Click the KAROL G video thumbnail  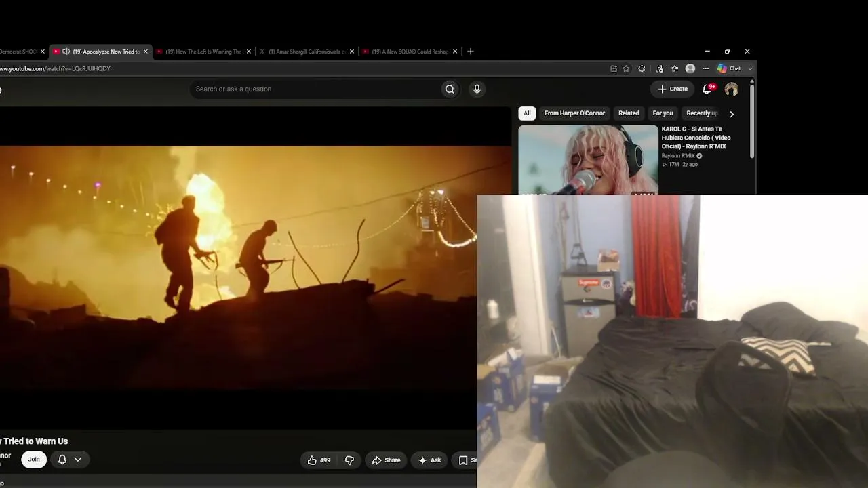click(x=588, y=160)
